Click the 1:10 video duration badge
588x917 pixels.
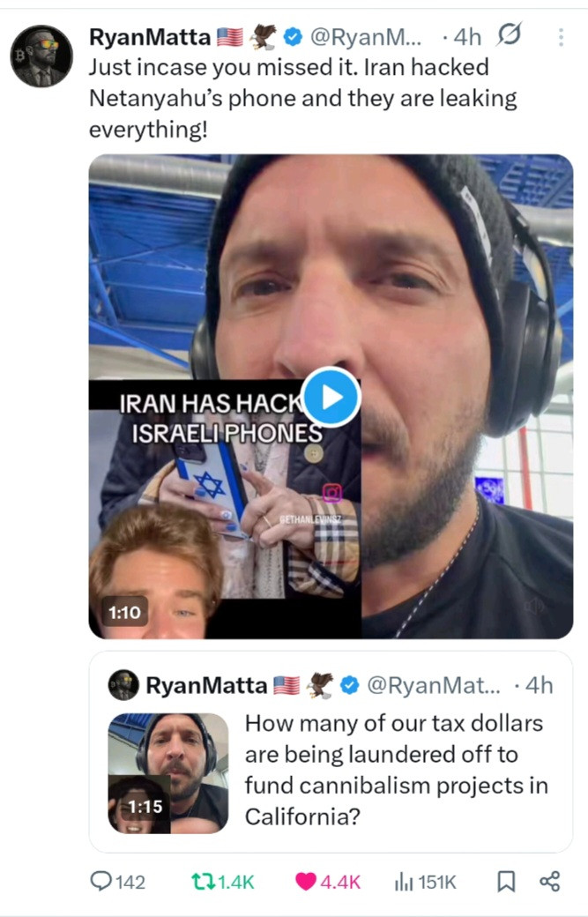coord(124,611)
